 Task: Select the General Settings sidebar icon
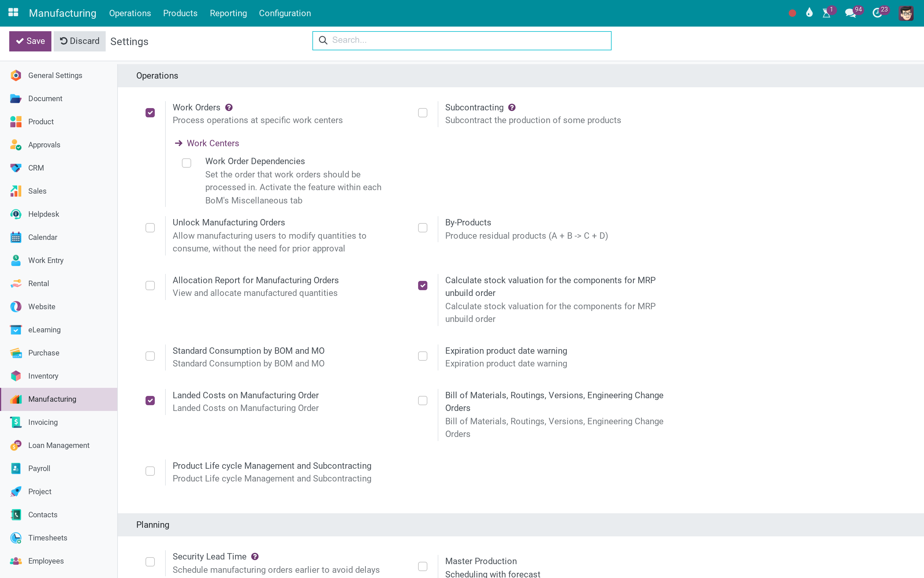[16, 75]
